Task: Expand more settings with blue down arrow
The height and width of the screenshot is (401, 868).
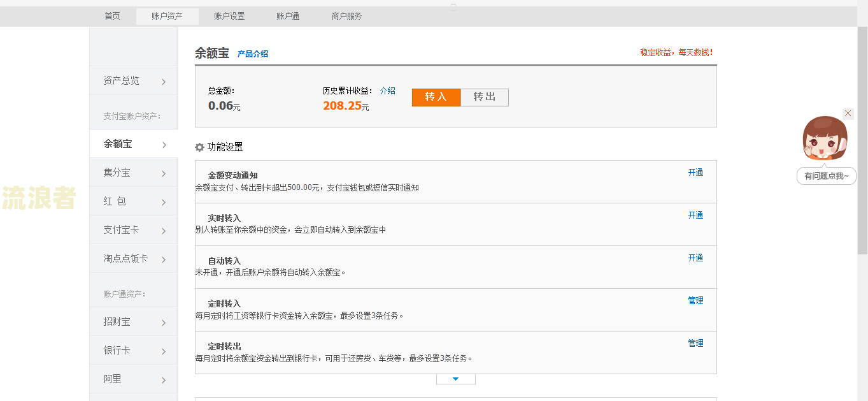Action: [x=455, y=379]
